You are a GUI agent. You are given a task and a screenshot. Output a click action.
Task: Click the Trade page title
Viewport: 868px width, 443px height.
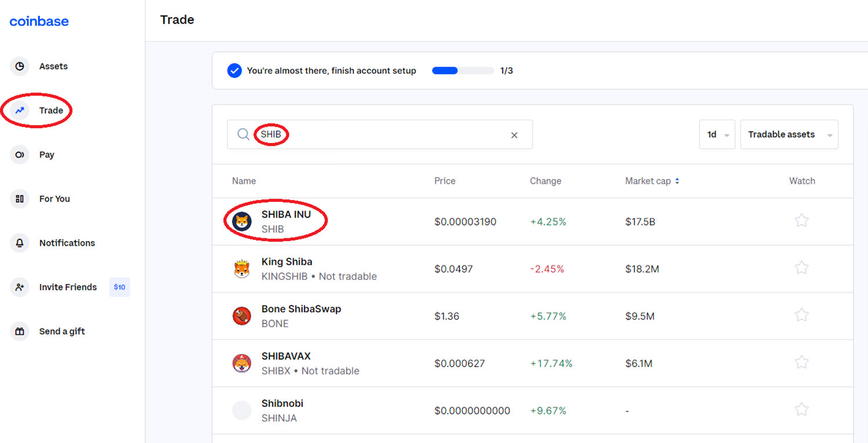177,20
